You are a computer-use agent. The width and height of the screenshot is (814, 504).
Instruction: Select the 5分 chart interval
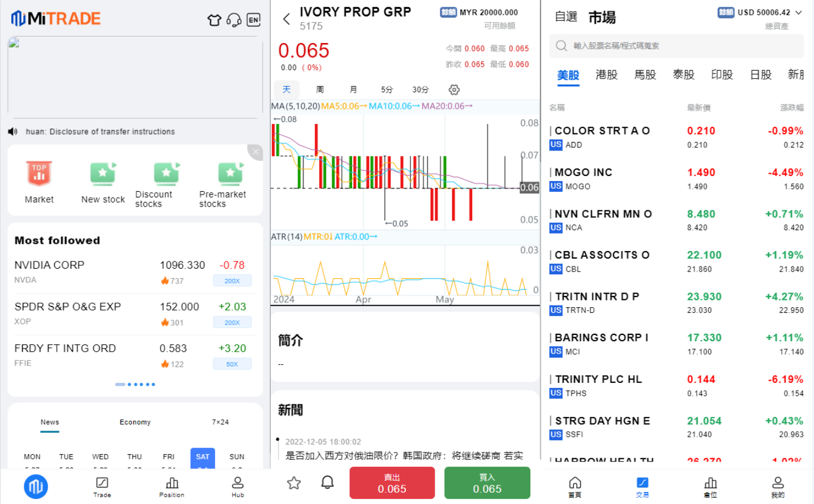(x=387, y=89)
